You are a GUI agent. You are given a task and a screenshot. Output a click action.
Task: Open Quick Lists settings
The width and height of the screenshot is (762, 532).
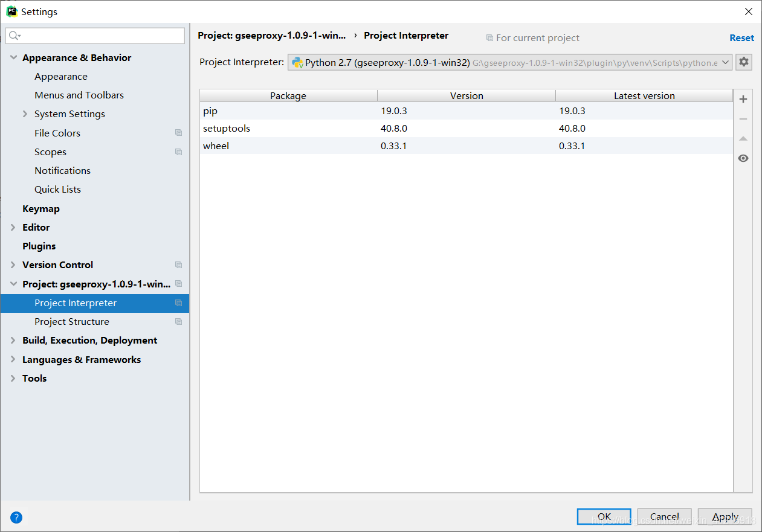pos(57,190)
